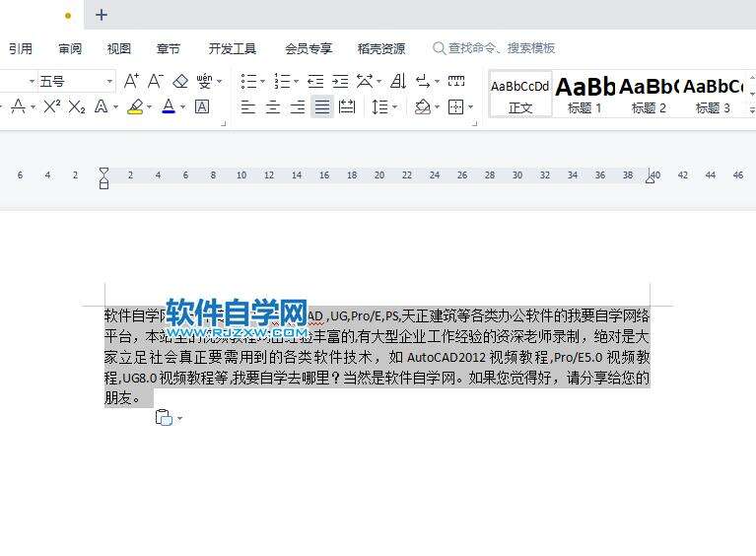Open a new document tab with plus

pyautogui.click(x=102, y=15)
